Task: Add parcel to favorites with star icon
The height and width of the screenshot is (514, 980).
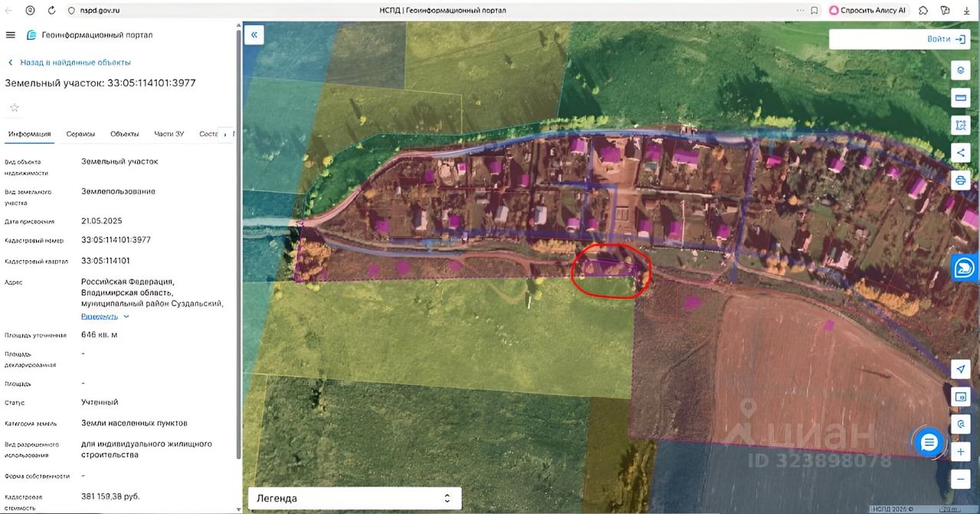Action: tap(14, 107)
